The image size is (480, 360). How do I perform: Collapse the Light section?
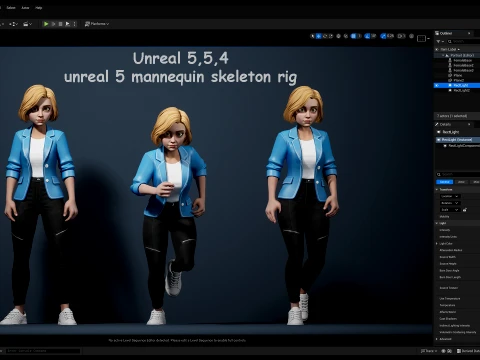point(437,223)
